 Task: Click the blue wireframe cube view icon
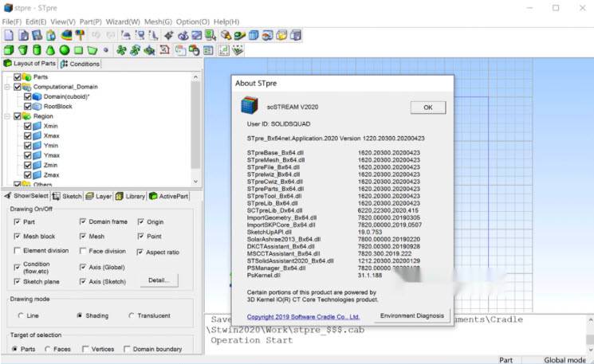click(x=254, y=35)
